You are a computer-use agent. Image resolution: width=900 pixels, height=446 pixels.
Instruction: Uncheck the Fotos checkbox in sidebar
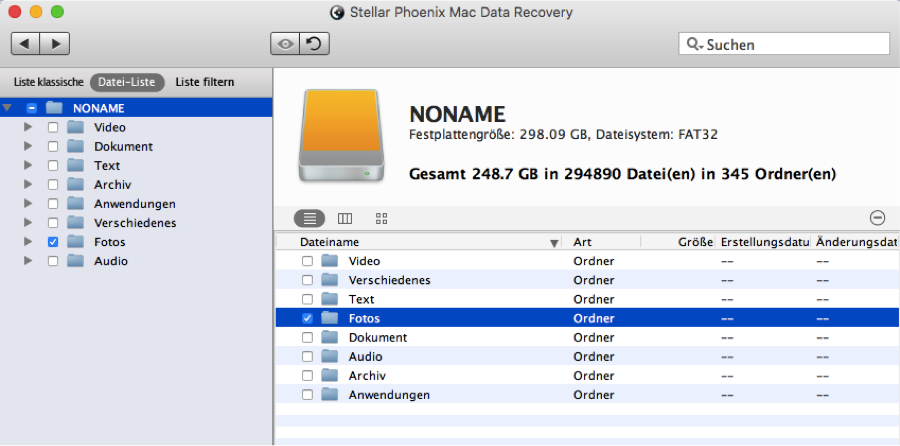click(x=53, y=242)
